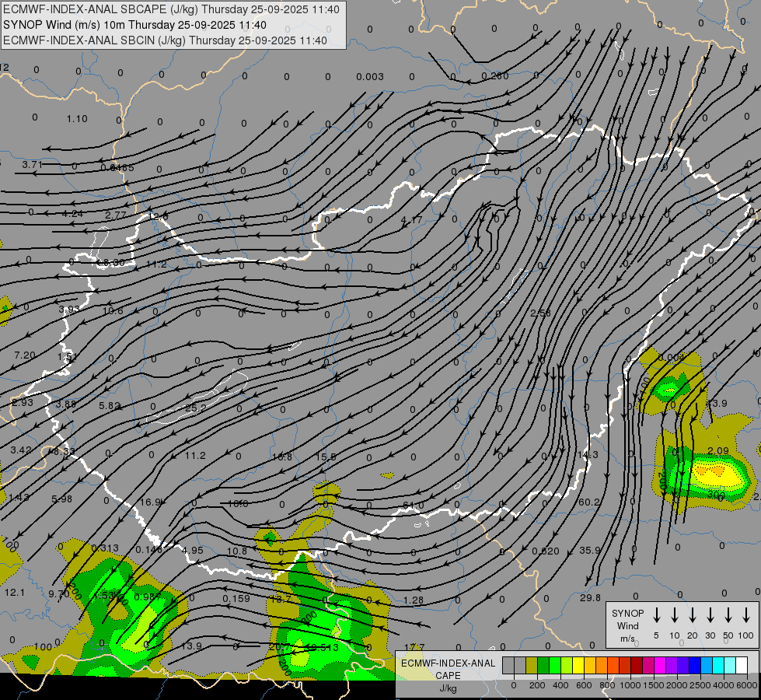Click the 10.6 value on the map
This screenshot has height=700, width=761.
click(x=113, y=310)
